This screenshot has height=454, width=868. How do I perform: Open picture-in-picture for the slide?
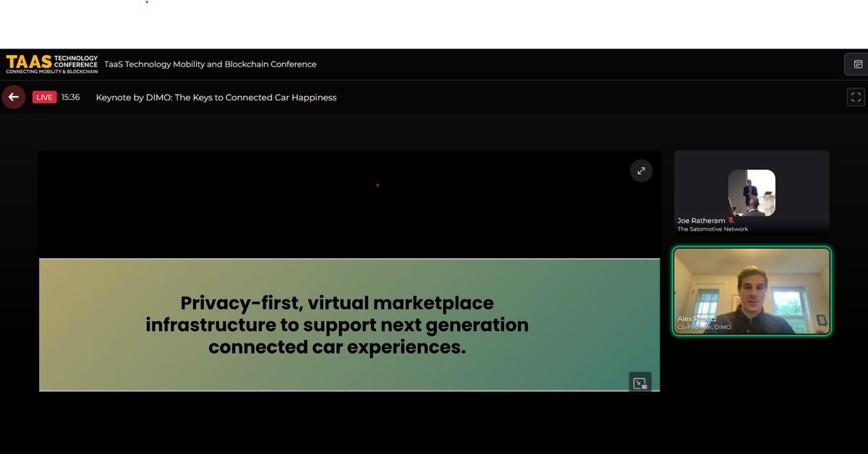640,383
